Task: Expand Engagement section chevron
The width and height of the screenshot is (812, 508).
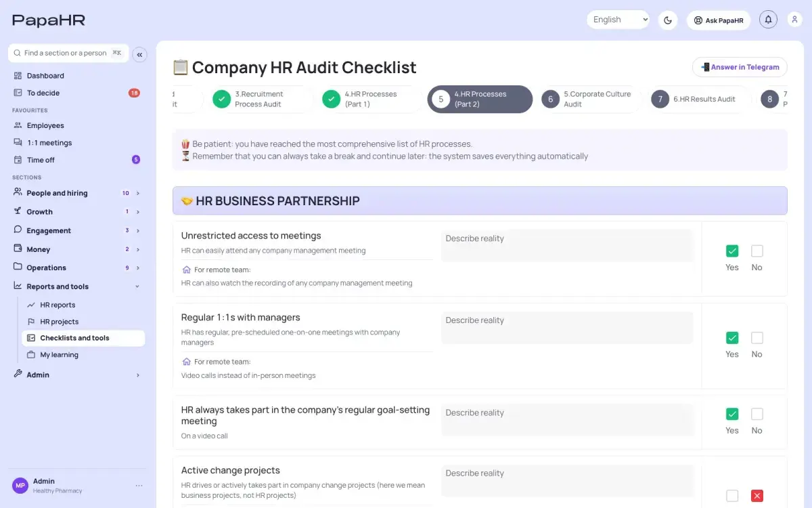Action: pos(138,231)
